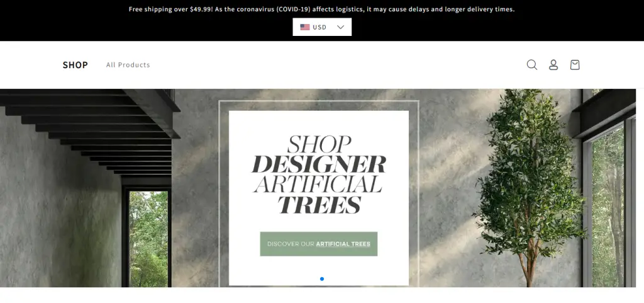
Task: Expand the currency selector chevron arrow
Action: click(340, 27)
